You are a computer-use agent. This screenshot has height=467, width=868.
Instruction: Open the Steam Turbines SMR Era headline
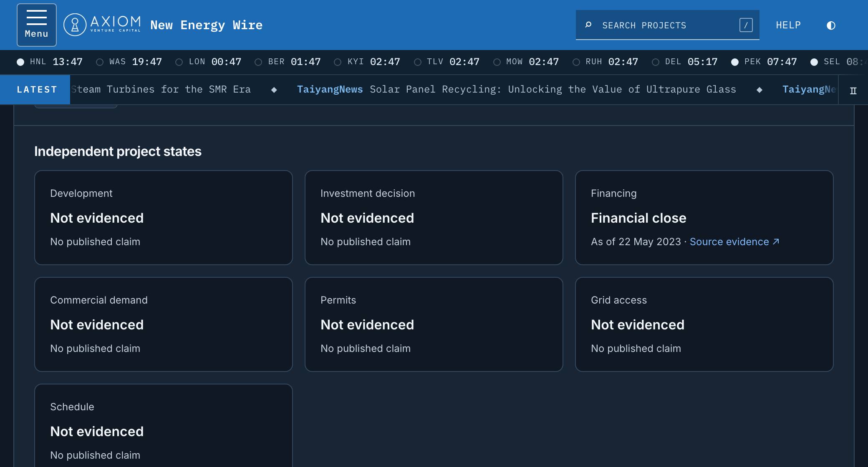pos(161,90)
